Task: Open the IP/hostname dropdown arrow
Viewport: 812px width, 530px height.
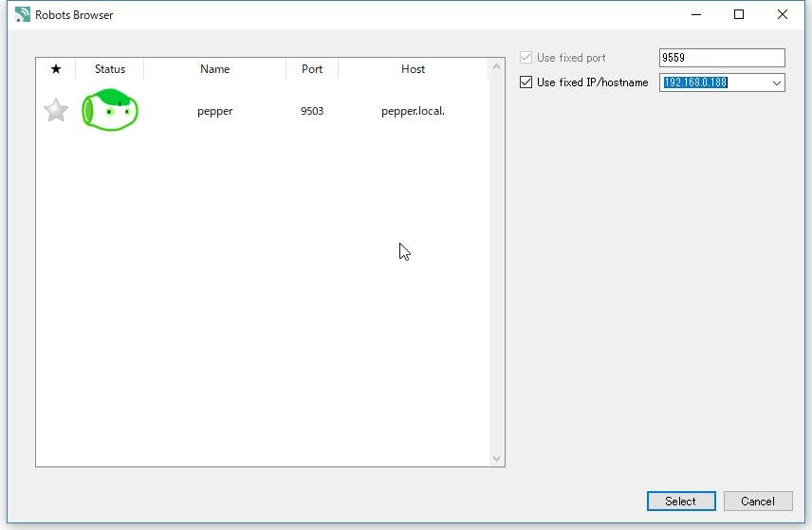Action: pos(776,82)
